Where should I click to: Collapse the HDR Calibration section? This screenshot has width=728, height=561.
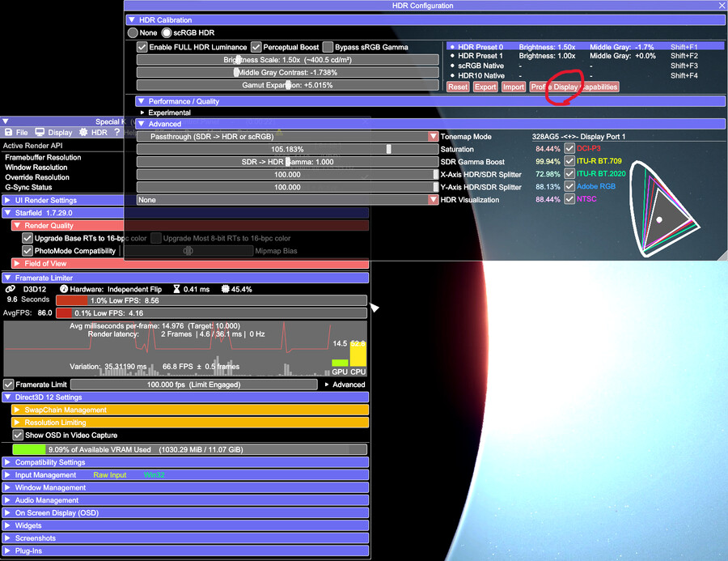tap(425, 20)
